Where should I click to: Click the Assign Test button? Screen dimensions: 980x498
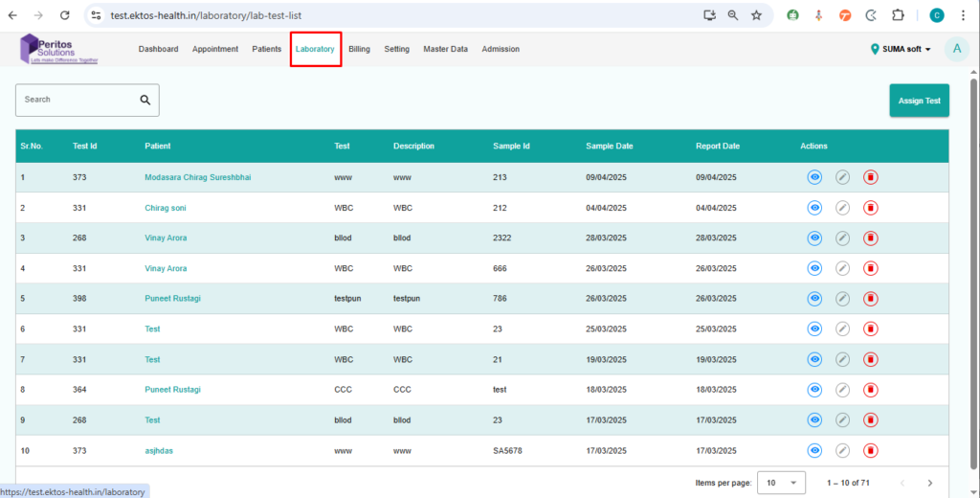[919, 101]
